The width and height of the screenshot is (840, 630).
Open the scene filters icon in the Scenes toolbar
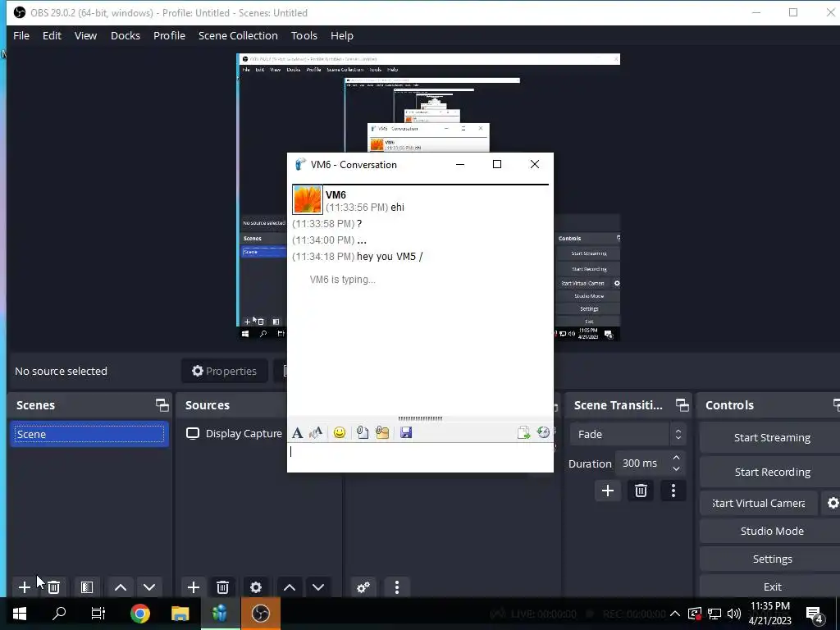[87, 587]
